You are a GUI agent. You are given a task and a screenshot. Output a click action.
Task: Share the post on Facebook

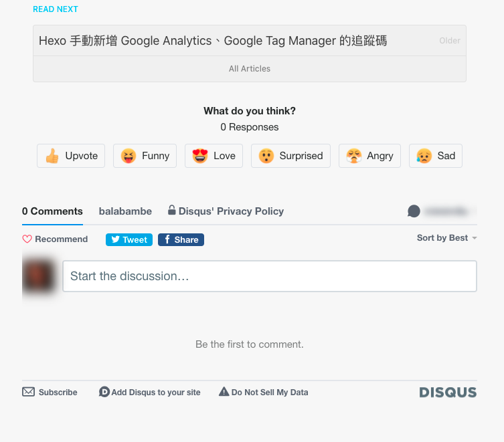coord(181,239)
